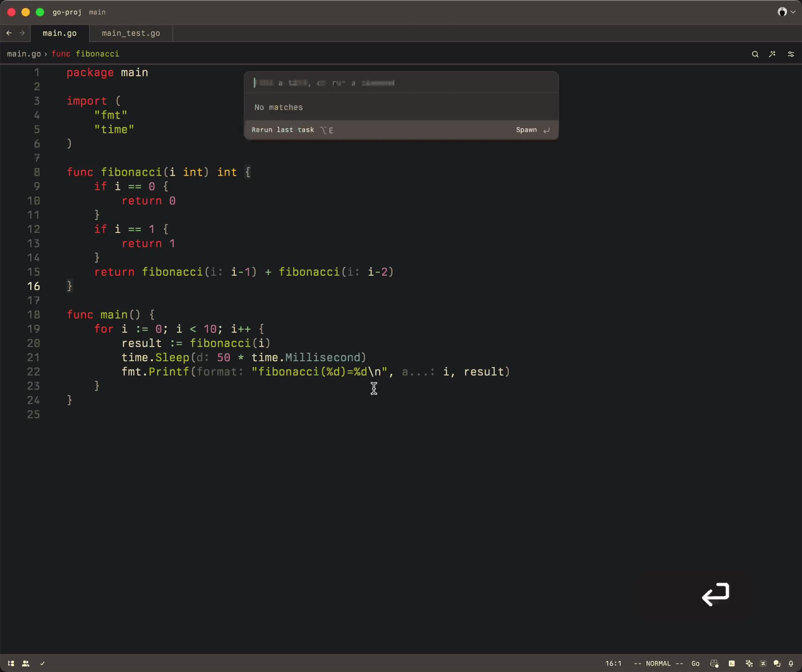802x672 pixels.
Task: Click the inline assist magic wand icon
Action: coord(772,54)
